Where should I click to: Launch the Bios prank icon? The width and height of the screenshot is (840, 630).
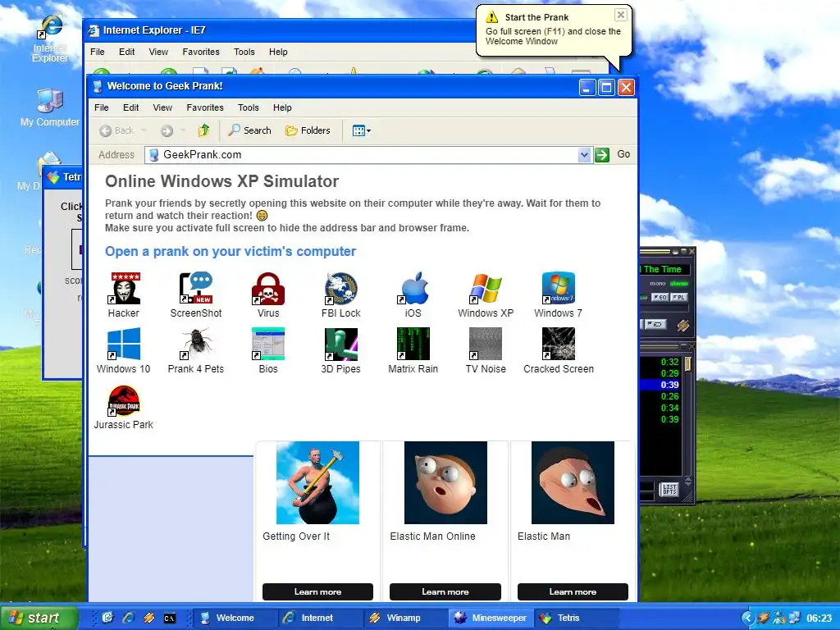268,350
